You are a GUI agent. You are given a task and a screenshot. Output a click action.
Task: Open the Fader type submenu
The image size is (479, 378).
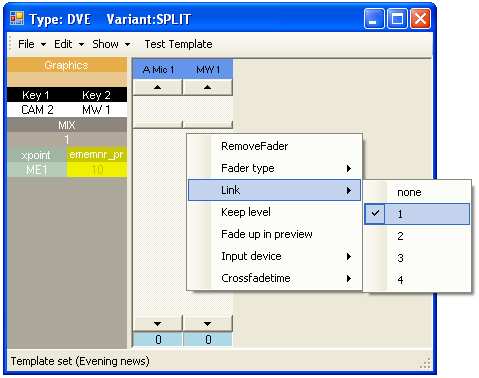pyautogui.click(x=274, y=168)
